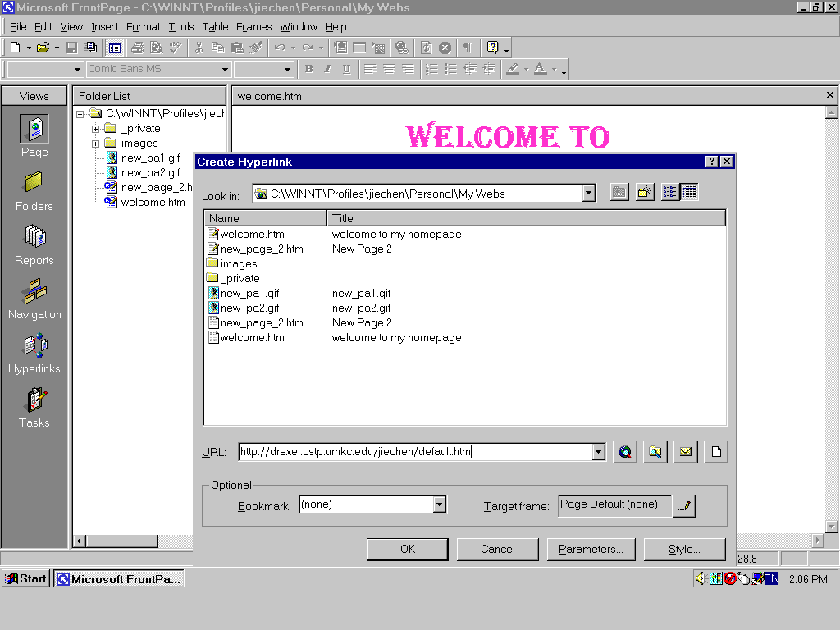Click the Parameters... button
The width and height of the screenshot is (840, 630).
[591, 549]
